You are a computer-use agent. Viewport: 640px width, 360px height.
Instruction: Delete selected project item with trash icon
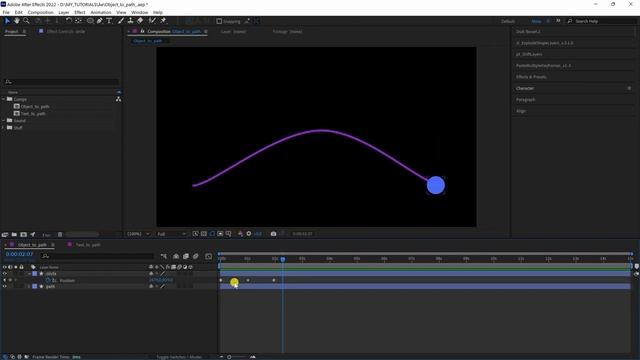(60, 234)
